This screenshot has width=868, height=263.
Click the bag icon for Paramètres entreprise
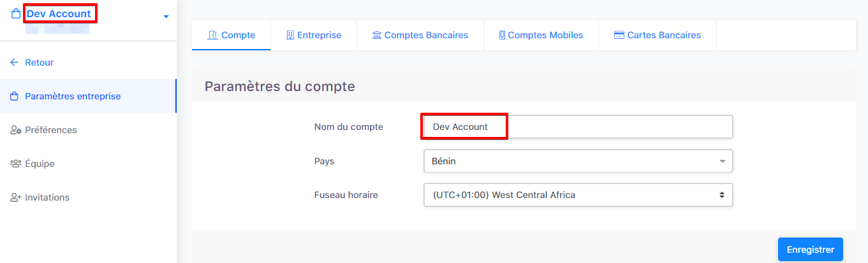15,97
